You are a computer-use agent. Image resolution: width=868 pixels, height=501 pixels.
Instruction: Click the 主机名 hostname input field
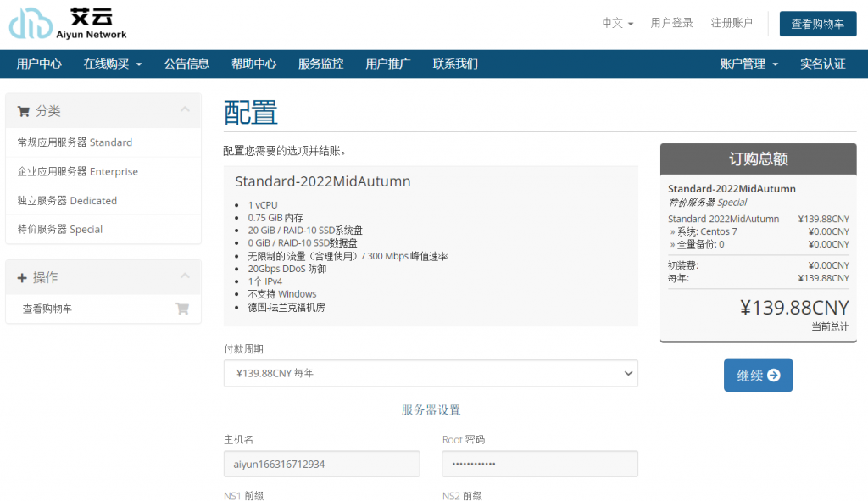tap(321, 464)
